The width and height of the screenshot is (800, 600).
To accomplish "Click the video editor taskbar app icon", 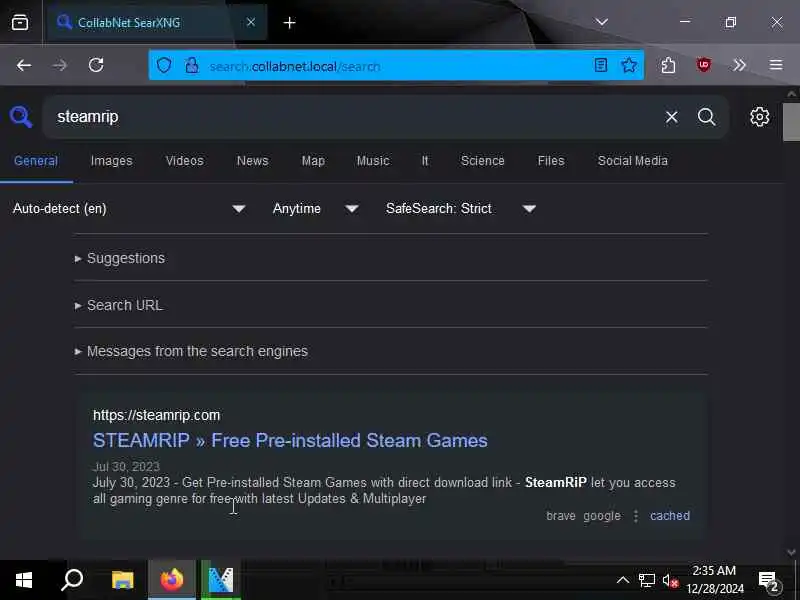I will tap(220, 580).
